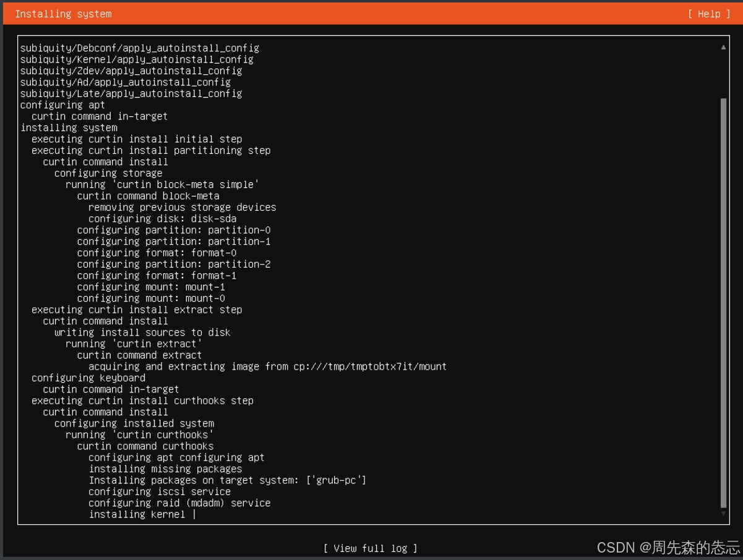
Task: Click 'curtin command extract' line
Action: point(140,355)
